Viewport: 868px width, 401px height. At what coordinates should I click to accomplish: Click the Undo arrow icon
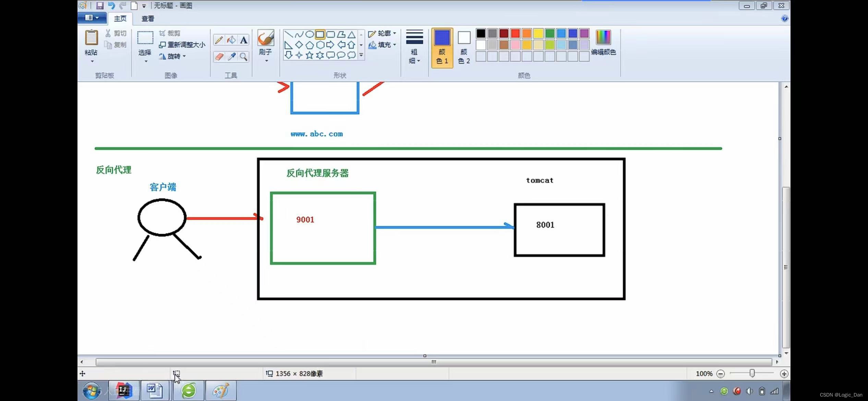[111, 5]
